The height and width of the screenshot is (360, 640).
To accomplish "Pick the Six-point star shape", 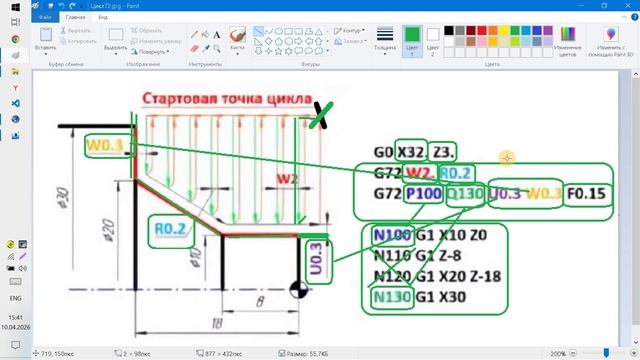I will click(x=289, y=51).
